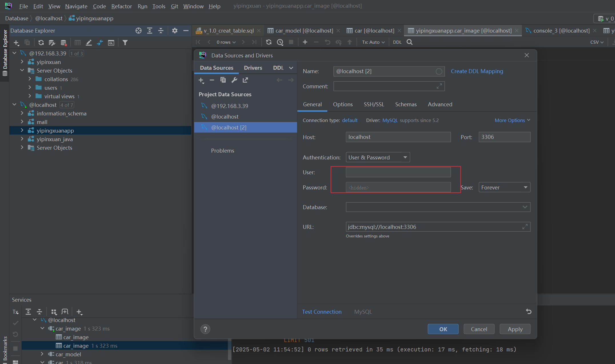This screenshot has height=364, width=615.
Task: Open the Save password Forever dropdown
Action: [504, 187]
